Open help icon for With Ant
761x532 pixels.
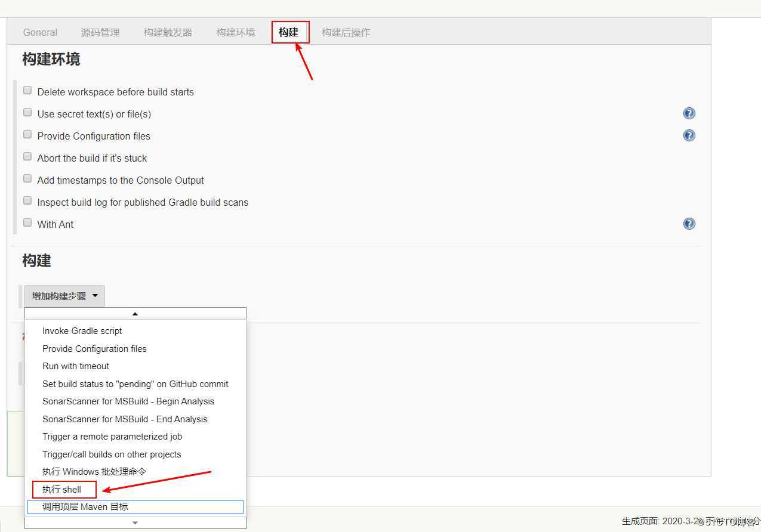pos(689,224)
